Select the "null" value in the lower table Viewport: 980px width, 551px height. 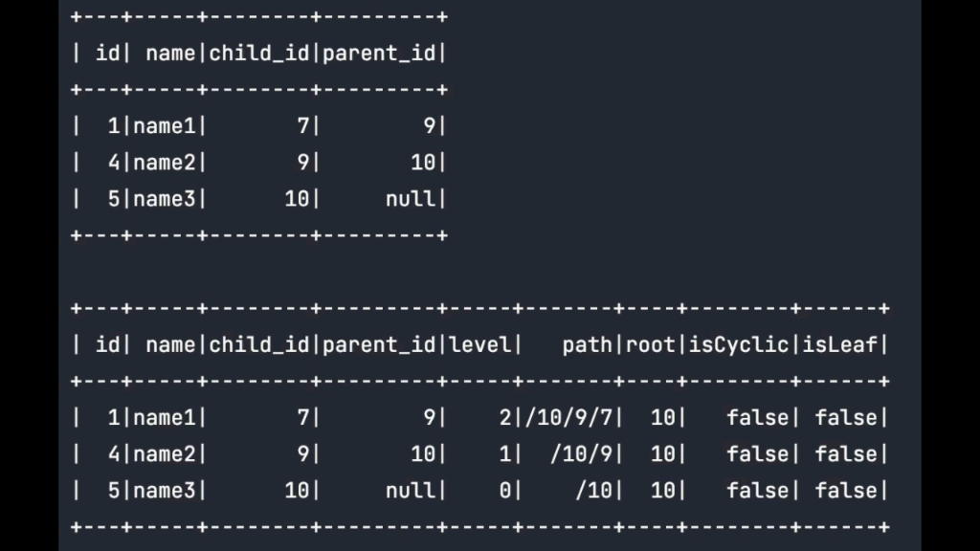[x=409, y=490]
